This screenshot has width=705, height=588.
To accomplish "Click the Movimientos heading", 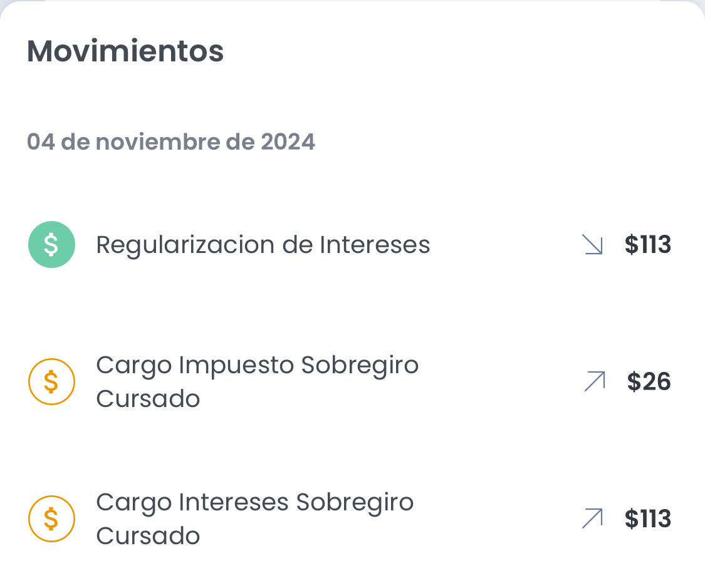I will pyautogui.click(x=125, y=51).
